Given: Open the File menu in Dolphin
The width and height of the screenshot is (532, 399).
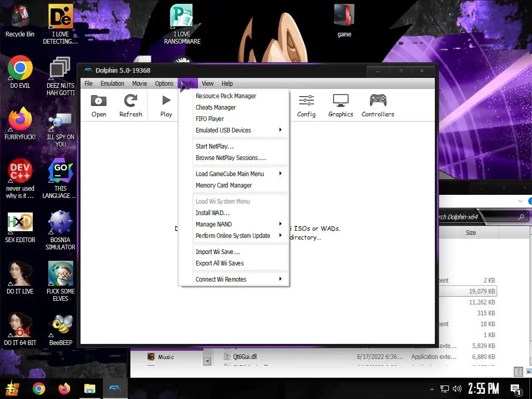Looking at the screenshot, I should point(88,84).
